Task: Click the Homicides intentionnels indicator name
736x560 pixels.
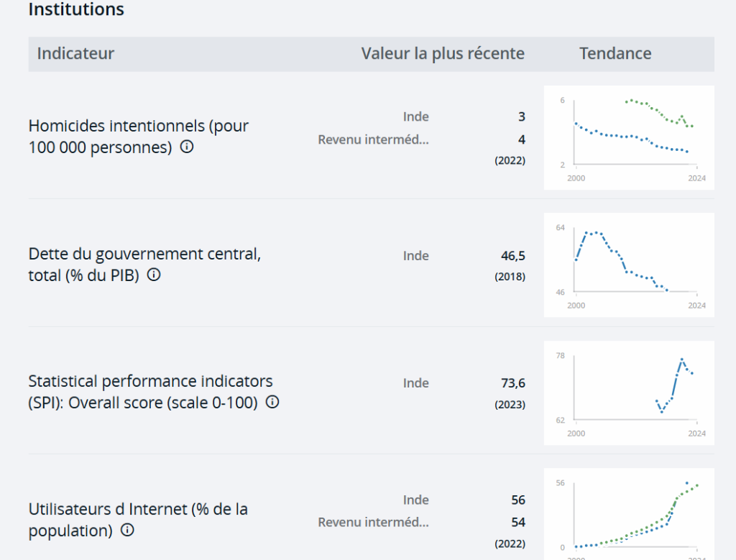Action: [x=139, y=137]
